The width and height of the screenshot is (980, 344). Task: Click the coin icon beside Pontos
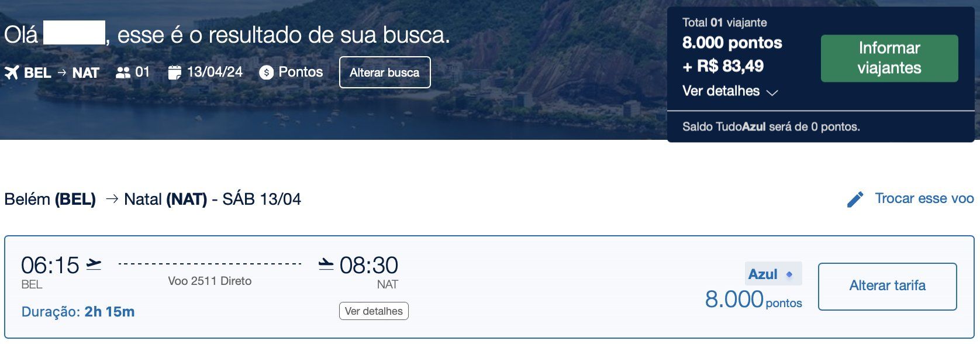[266, 73]
